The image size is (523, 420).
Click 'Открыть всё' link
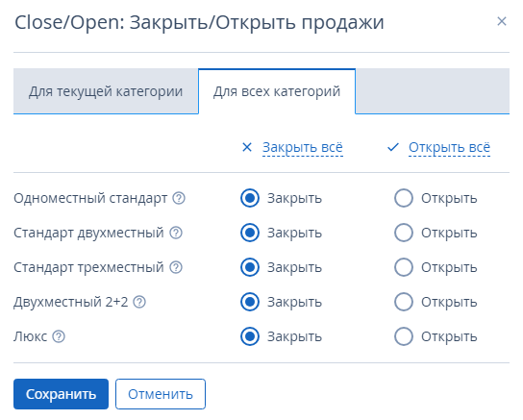(x=449, y=147)
